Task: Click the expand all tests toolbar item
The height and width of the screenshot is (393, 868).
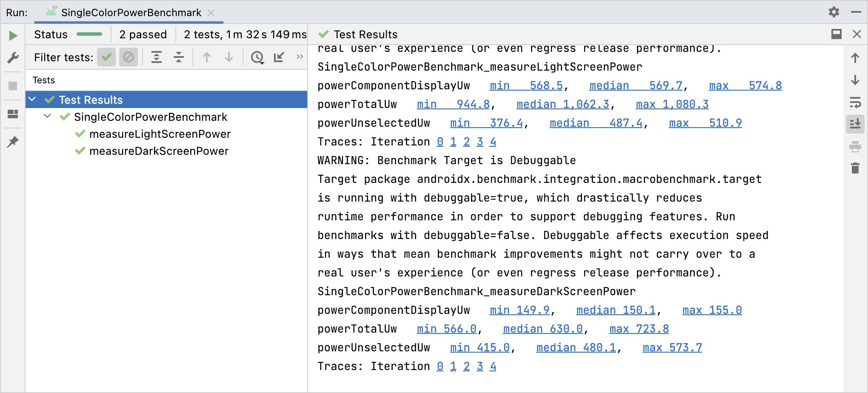Action: click(x=157, y=57)
